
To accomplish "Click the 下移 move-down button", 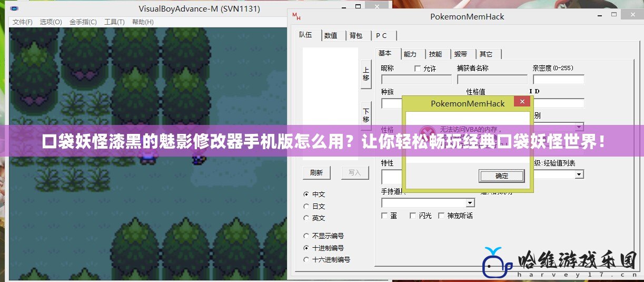I will pos(366,115).
